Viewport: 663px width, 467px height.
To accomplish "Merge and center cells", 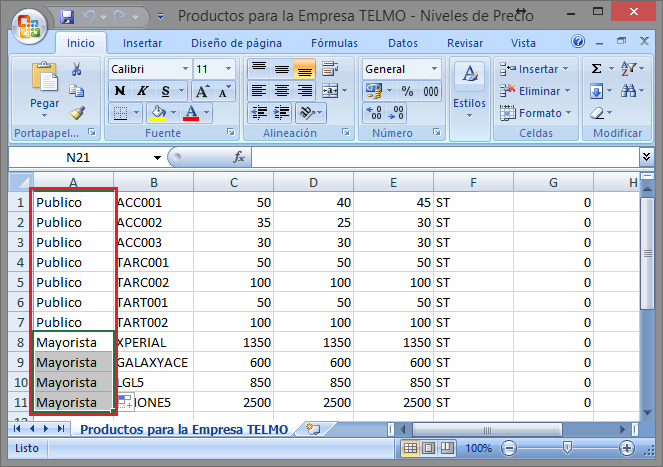I will tap(330, 91).
